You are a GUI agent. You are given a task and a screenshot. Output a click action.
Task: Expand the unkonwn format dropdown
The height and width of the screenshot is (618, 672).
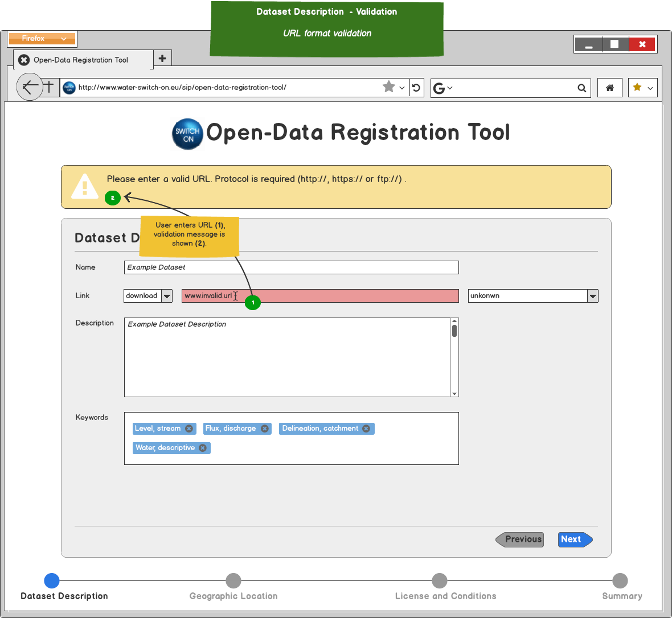pos(593,296)
